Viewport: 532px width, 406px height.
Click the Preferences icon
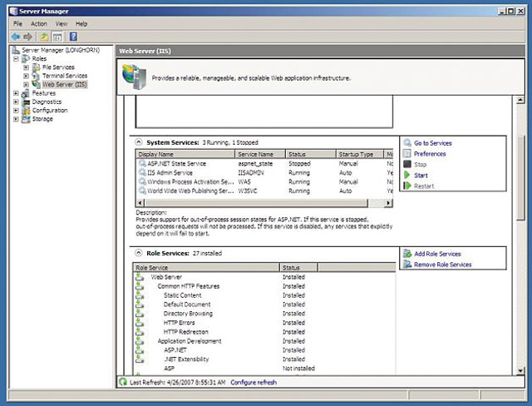click(407, 154)
